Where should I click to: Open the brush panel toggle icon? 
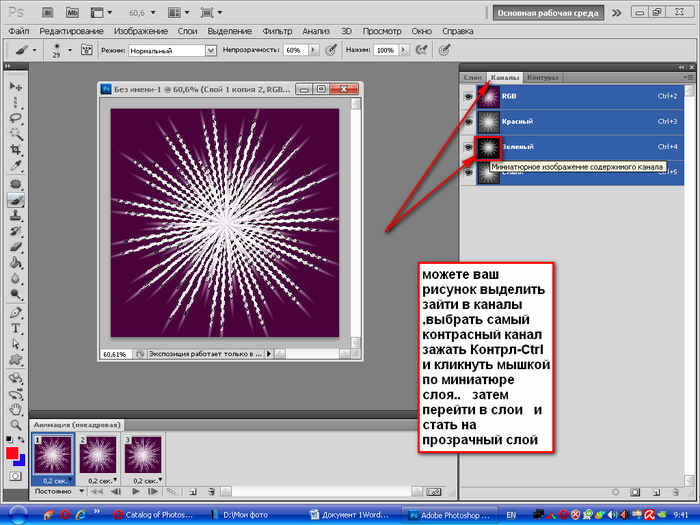tap(86, 50)
